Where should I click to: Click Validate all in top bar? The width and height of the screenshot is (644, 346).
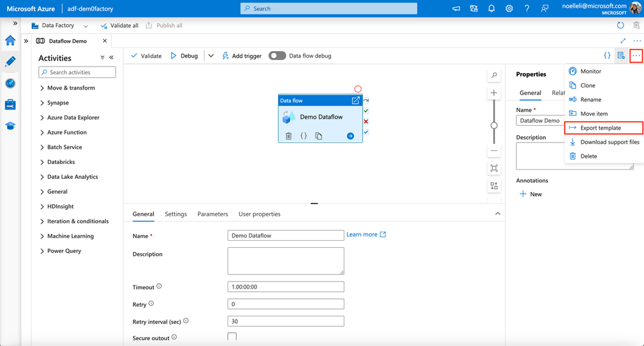click(x=119, y=26)
